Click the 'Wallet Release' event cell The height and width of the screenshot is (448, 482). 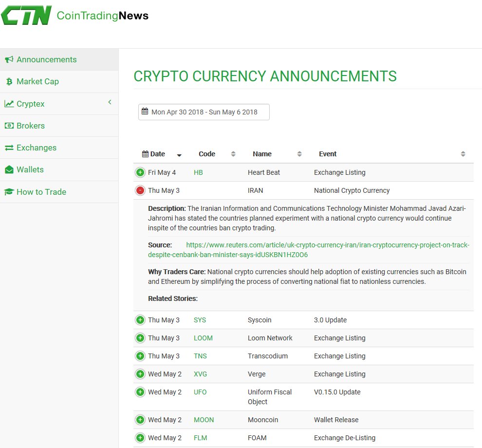[x=336, y=420]
